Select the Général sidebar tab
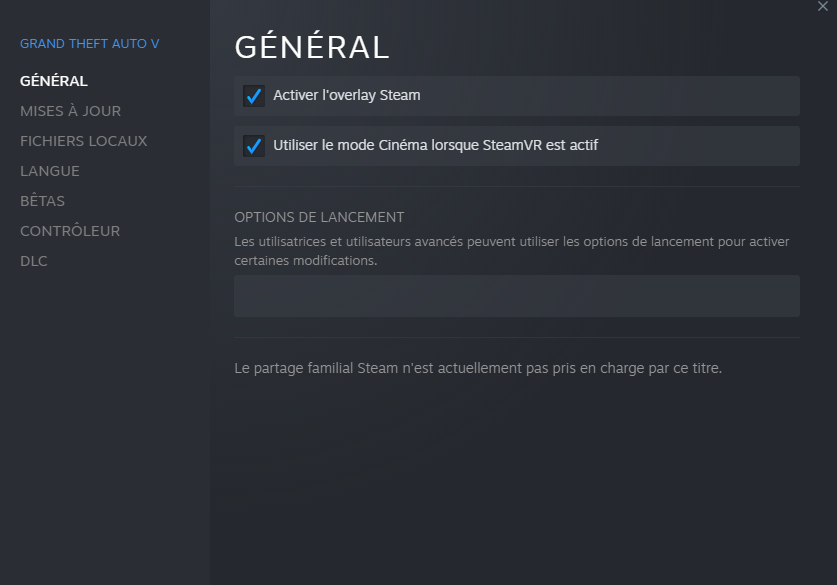 click(54, 81)
